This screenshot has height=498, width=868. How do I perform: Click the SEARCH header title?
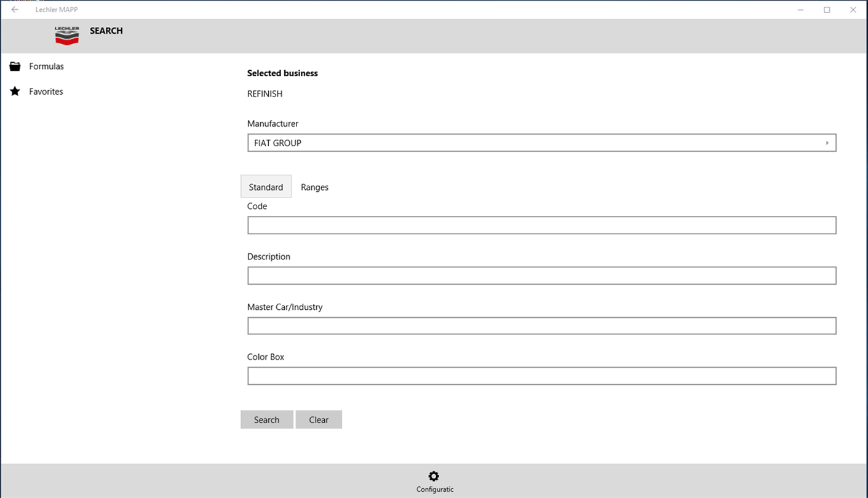tap(106, 31)
